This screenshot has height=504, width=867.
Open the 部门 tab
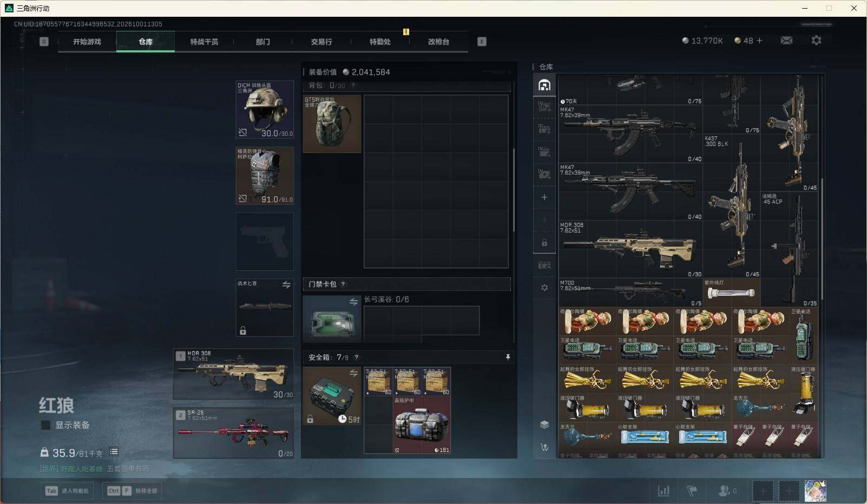point(262,42)
